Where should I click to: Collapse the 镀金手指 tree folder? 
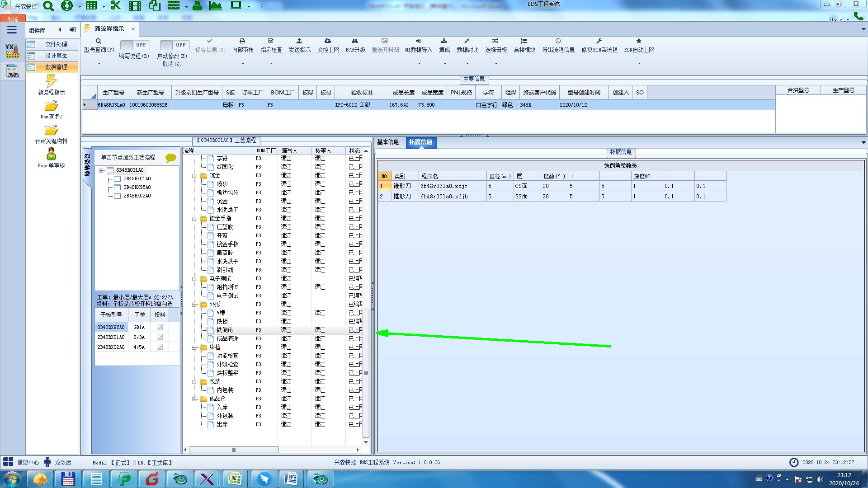[194, 219]
